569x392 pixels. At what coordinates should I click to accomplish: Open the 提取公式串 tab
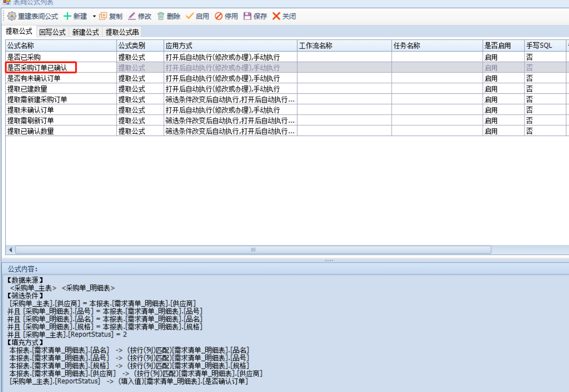coord(122,32)
